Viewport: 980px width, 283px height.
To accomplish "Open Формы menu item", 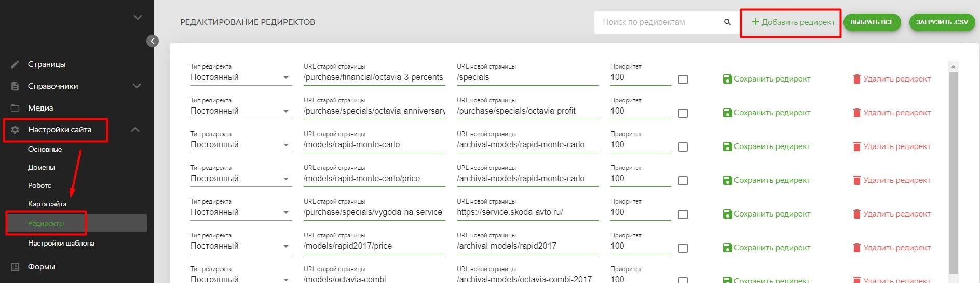I will (x=42, y=267).
